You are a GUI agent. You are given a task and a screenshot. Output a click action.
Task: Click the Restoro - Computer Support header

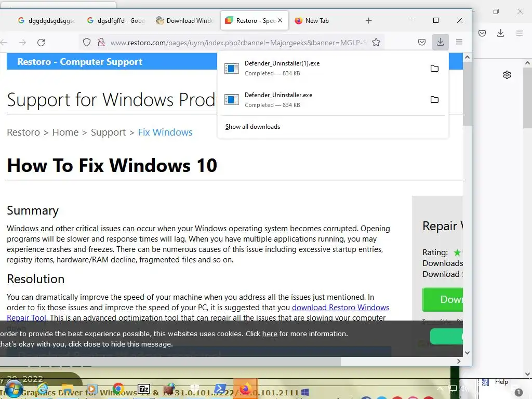79,62
